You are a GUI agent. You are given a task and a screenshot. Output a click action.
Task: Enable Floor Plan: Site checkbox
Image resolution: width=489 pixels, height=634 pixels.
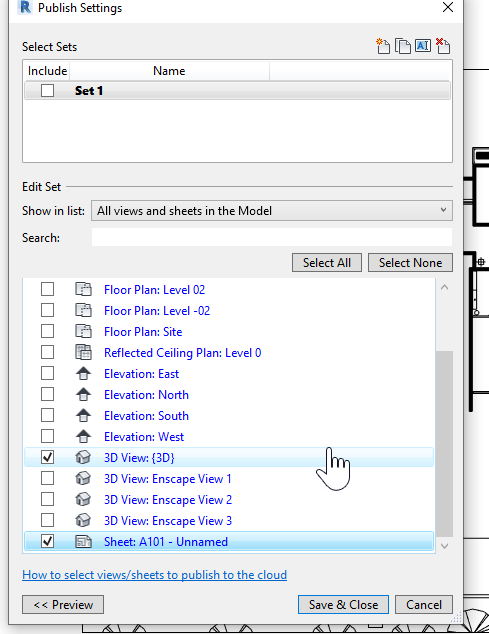coord(47,332)
